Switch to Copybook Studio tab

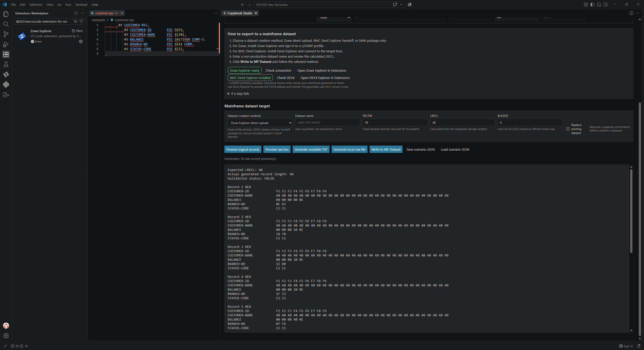[x=239, y=13]
